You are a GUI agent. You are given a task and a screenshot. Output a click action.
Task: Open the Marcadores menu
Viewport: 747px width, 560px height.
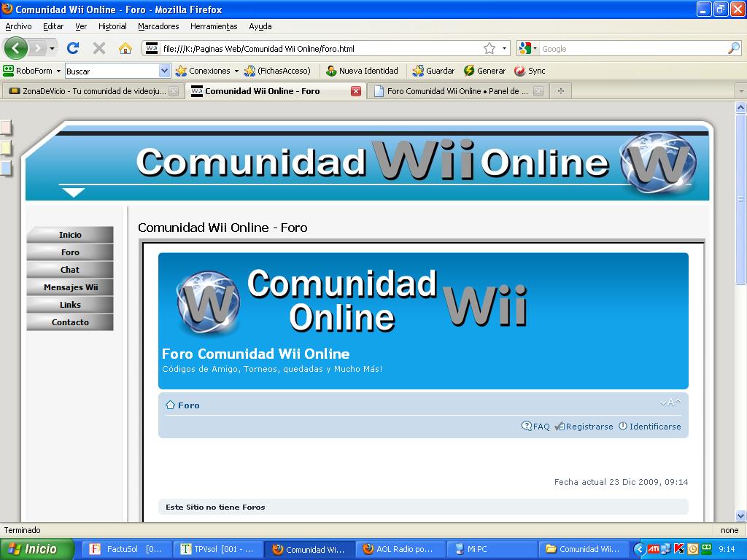point(158,26)
